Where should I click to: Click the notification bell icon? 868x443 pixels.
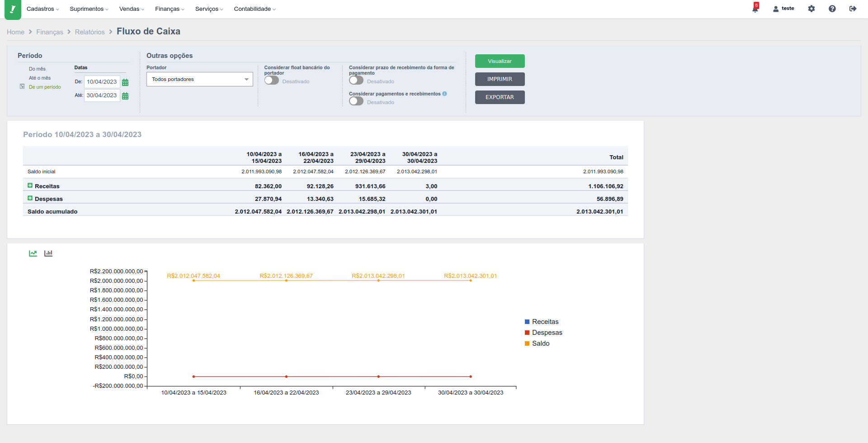755,9
